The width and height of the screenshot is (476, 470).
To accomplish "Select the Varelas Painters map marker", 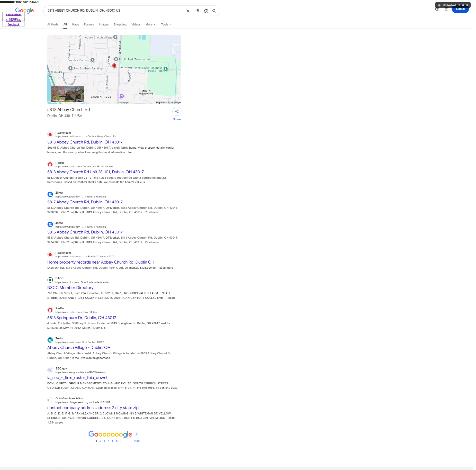I will tap(92, 60).
